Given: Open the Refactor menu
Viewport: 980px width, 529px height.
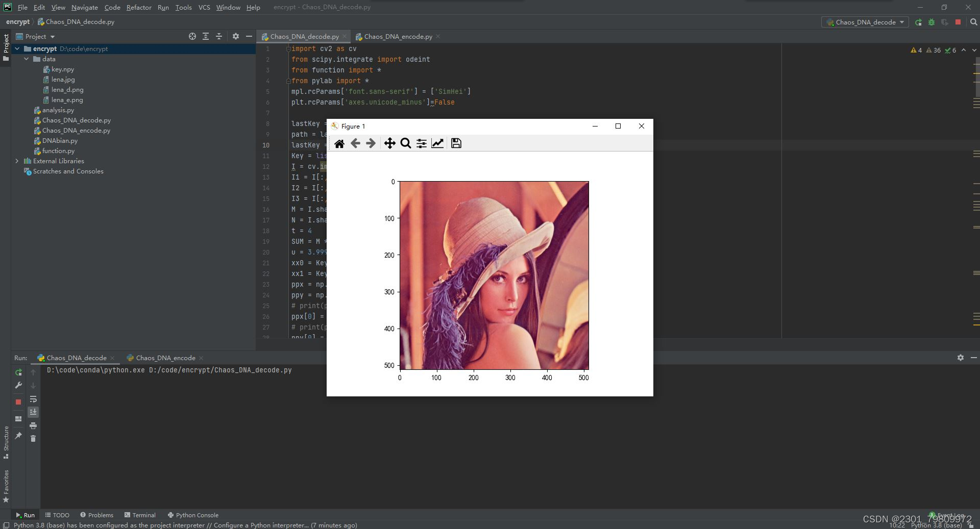Looking at the screenshot, I should point(139,7).
